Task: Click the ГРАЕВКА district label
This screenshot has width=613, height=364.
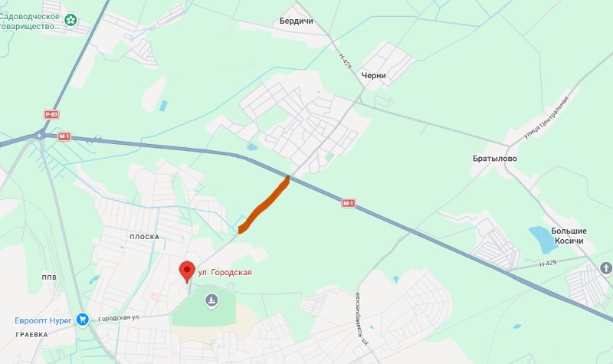Action: (32, 335)
